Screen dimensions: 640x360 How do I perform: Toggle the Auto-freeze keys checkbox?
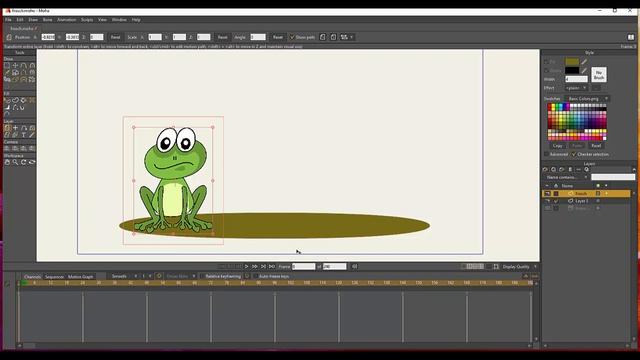256,276
